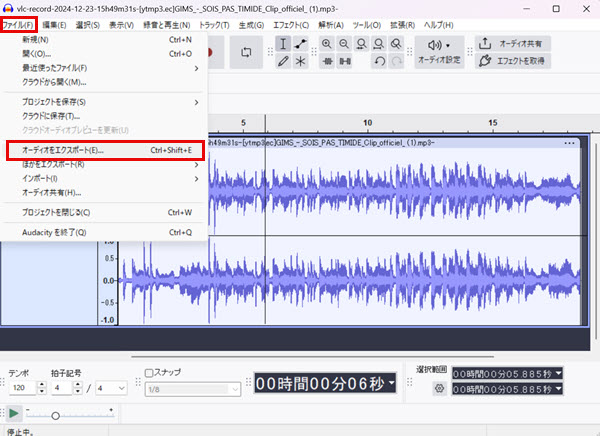Click the オーディオ共有 toolbar button
Image resolution: width=600 pixels, height=436 pixels.
click(513, 44)
